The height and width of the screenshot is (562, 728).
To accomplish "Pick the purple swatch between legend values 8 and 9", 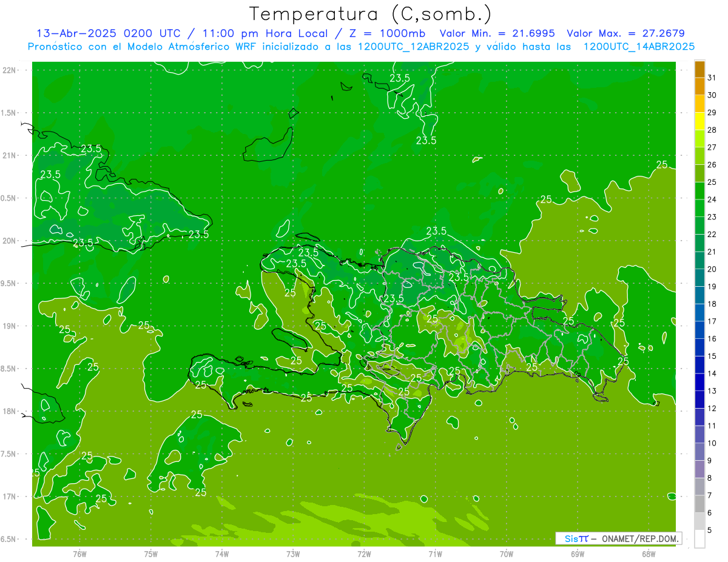I will 699,469.
